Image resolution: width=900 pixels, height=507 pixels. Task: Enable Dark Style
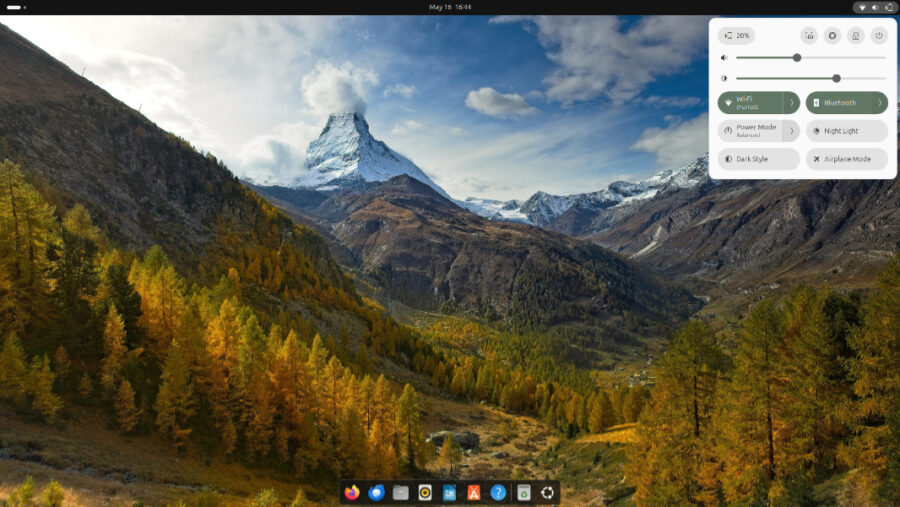click(x=759, y=159)
